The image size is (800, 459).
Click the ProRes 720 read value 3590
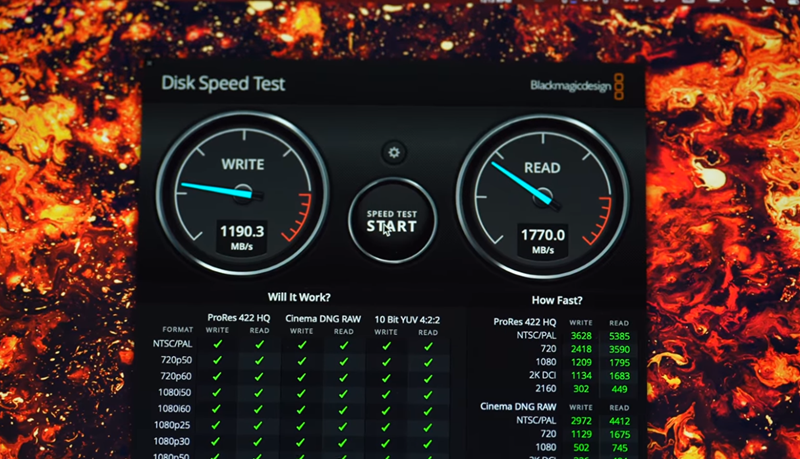[x=619, y=350]
